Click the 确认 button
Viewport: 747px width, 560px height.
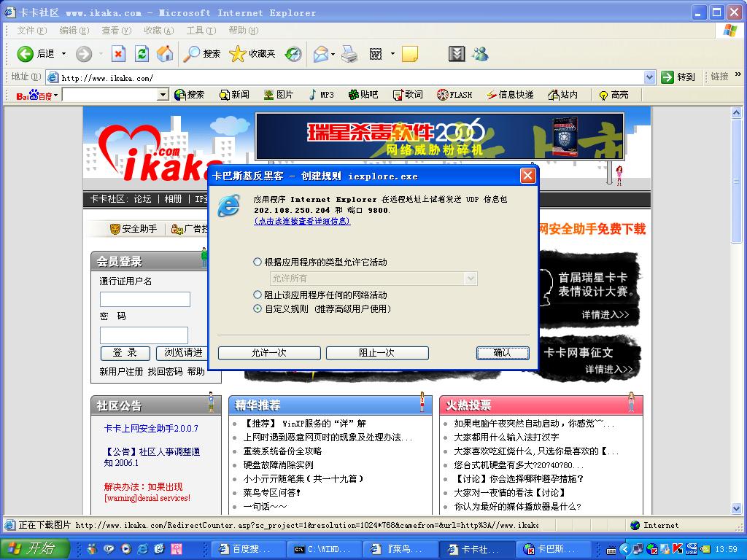(503, 353)
